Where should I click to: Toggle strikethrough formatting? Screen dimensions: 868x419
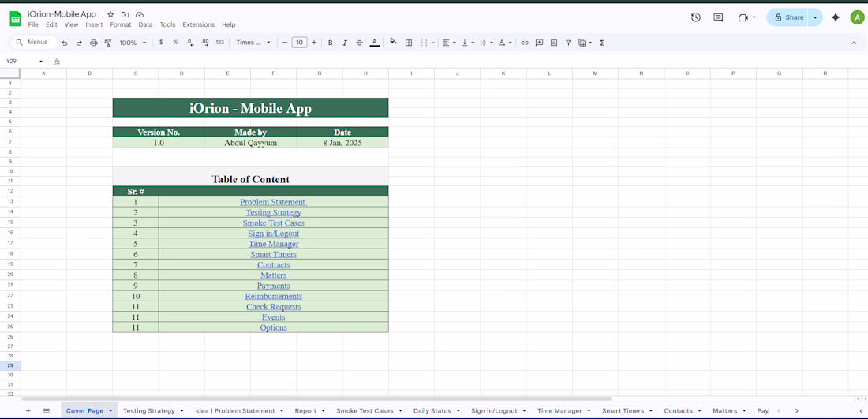(x=359, y=43)
